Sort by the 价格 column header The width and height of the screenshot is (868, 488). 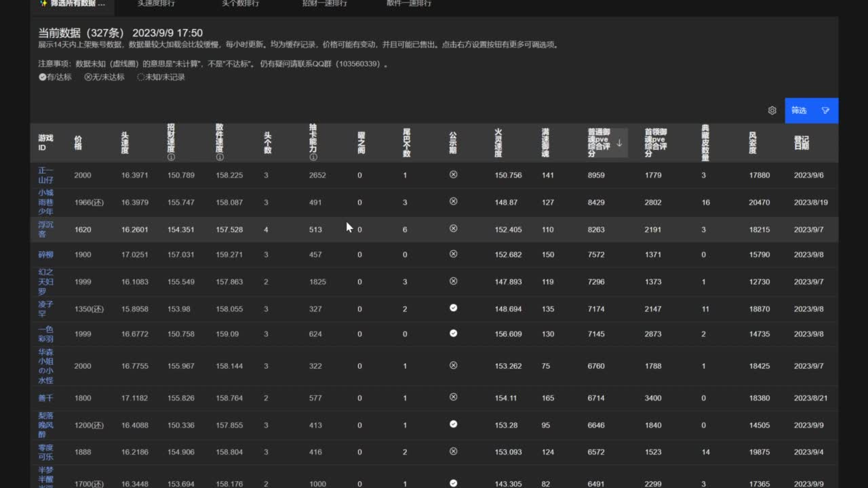[x=78, y=143]
